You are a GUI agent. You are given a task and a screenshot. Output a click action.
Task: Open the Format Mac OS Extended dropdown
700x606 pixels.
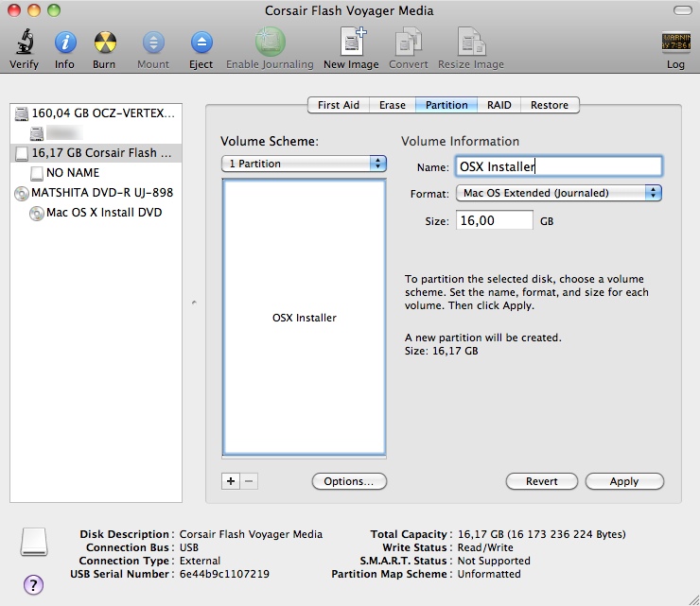tap(559, 193)
